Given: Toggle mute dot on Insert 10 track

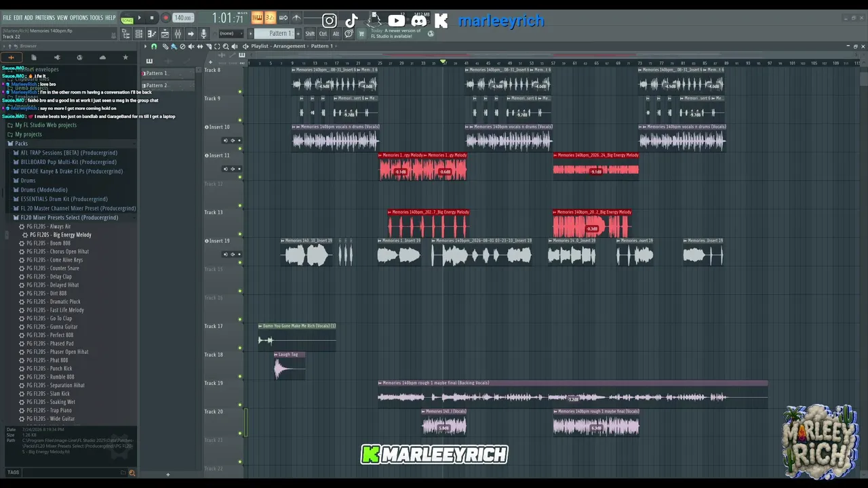Looking at the screenshot, I should pos(240,148).
